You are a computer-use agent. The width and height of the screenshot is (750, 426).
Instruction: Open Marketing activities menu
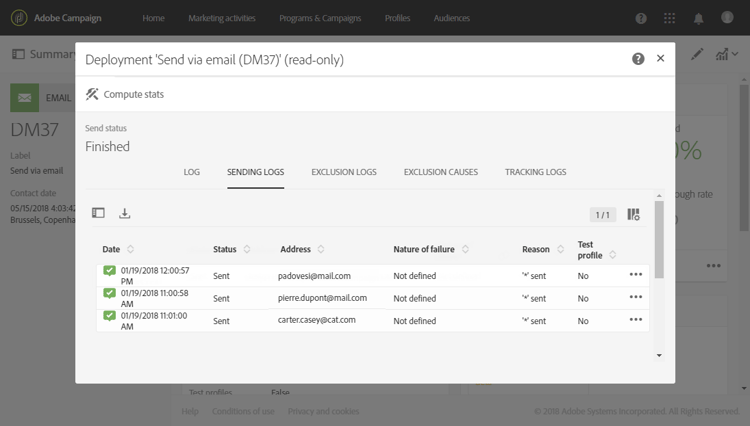pyautogui.click(x=221, y=18)
